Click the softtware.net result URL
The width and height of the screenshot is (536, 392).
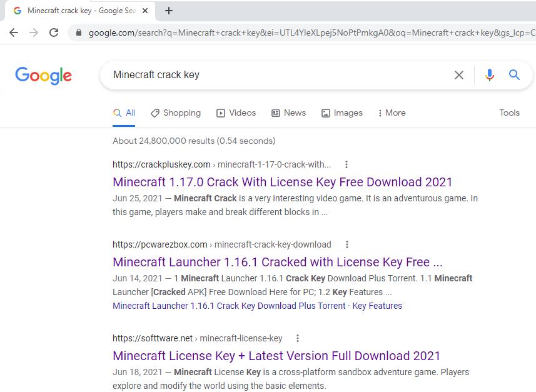point(197,338)
